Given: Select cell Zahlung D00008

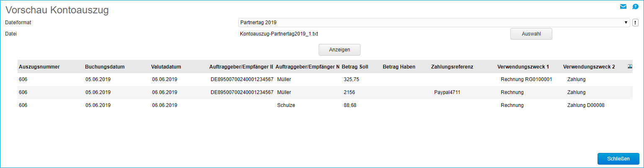Looking at the screenshot, I should click(586, 105).
